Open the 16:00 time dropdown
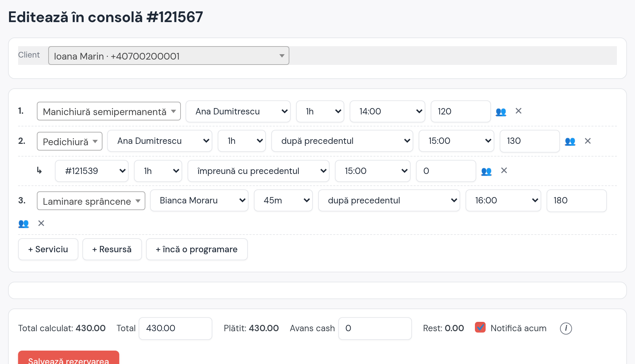Viewport: 635px width, 364px height. [x=503, y=200]
